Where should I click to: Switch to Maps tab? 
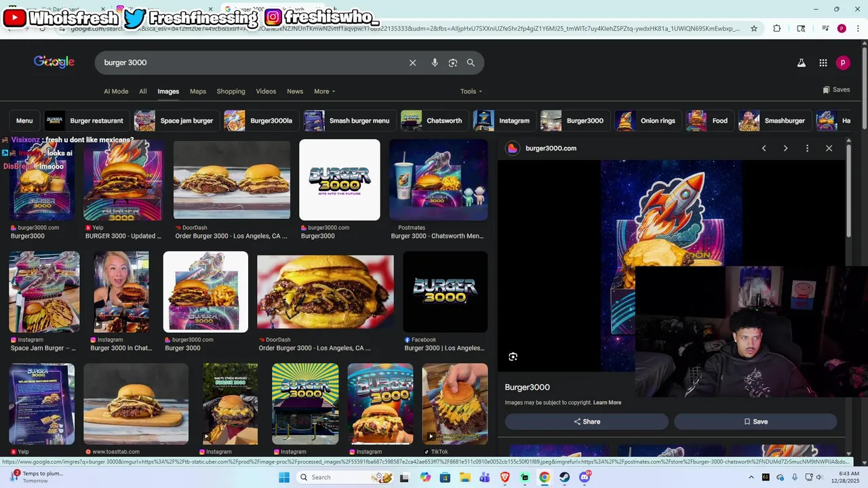[x=198, y=91]
